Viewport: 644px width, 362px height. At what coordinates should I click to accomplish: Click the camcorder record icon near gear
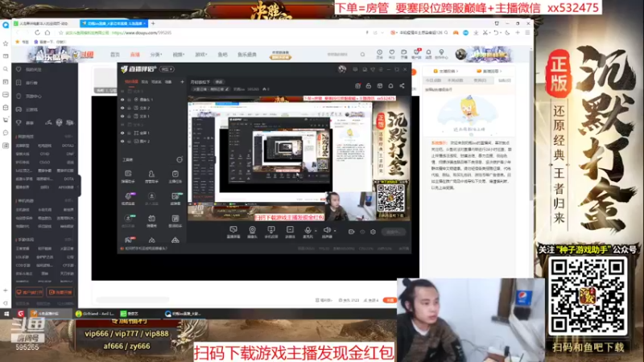[x=351, y=232]
